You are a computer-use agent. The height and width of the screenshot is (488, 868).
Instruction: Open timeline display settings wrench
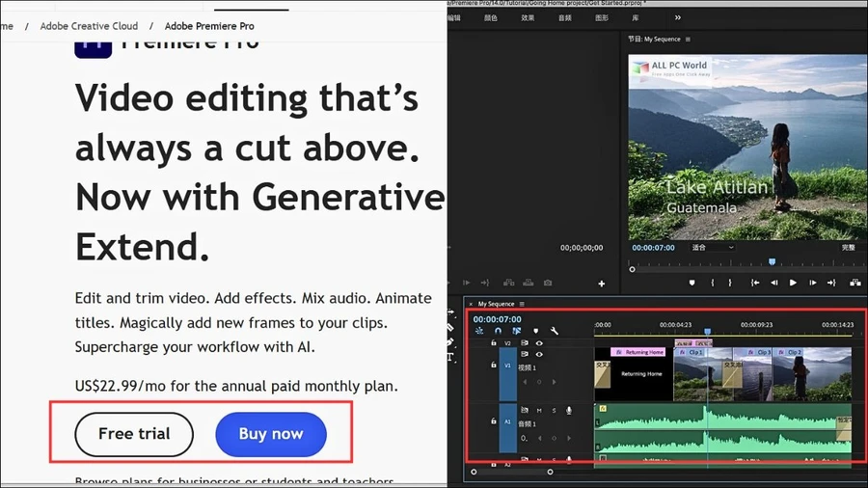pos(555,331)
